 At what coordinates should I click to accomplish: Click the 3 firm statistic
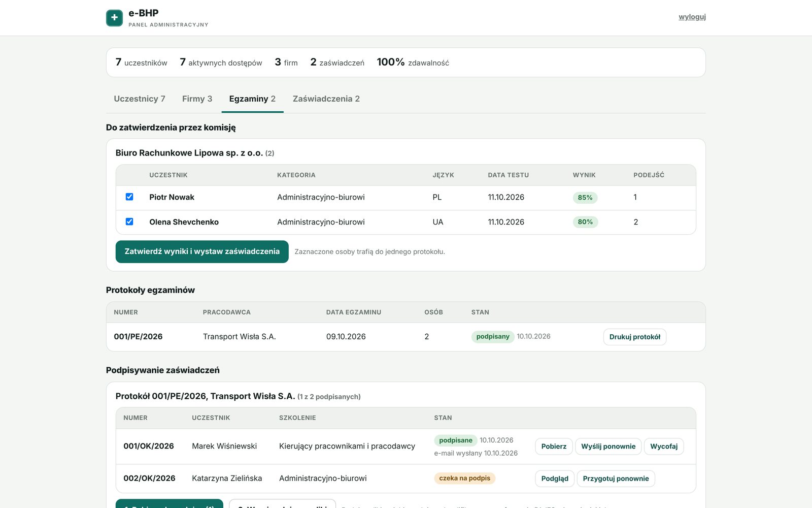coord(286,62)
